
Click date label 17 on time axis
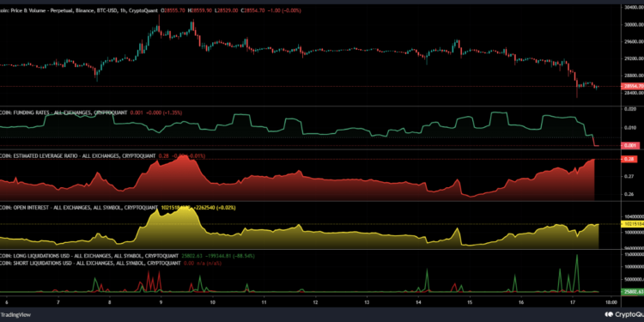tap(573, 302)
